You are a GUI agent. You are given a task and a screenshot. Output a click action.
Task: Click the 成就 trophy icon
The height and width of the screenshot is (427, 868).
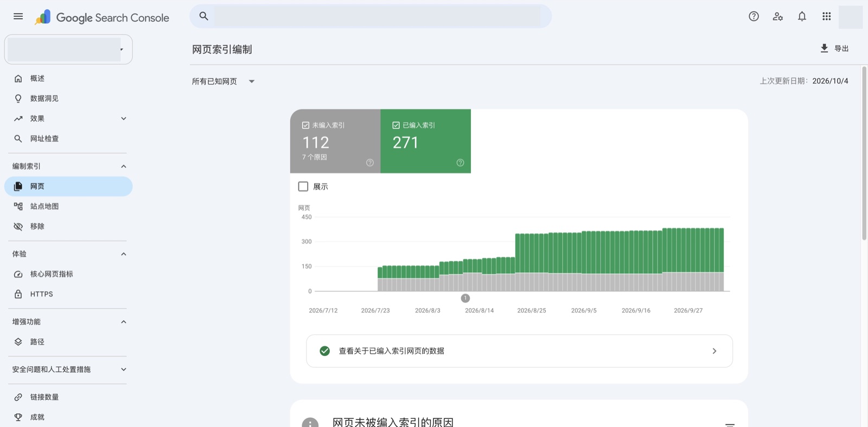tap(18, 417)
